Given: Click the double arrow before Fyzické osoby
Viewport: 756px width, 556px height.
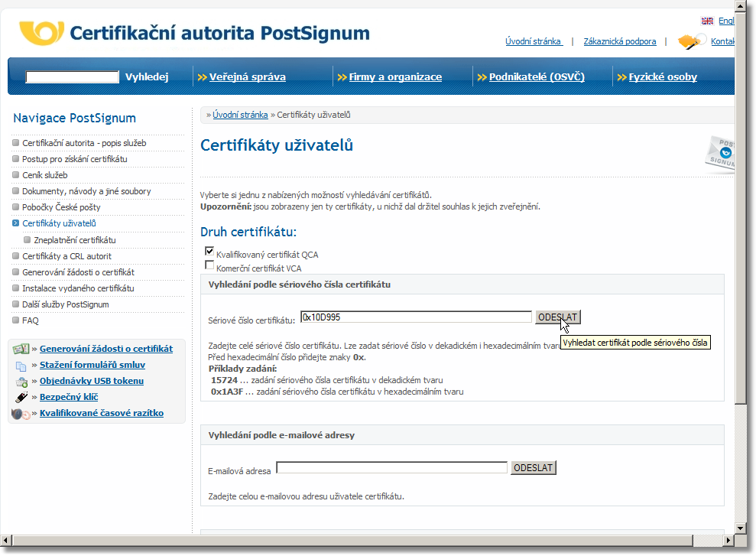Looking at the screenshot, I should click(622, 77).
